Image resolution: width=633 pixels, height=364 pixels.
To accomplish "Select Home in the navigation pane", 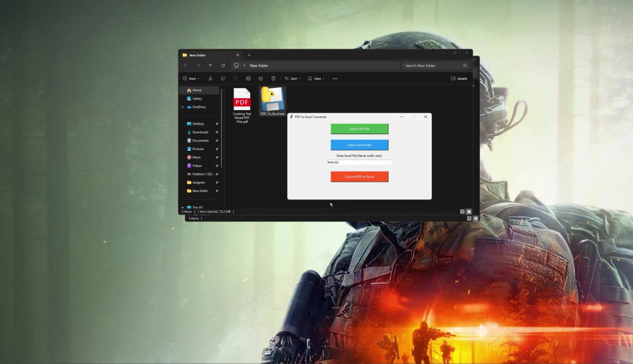I will click(199, 90).
